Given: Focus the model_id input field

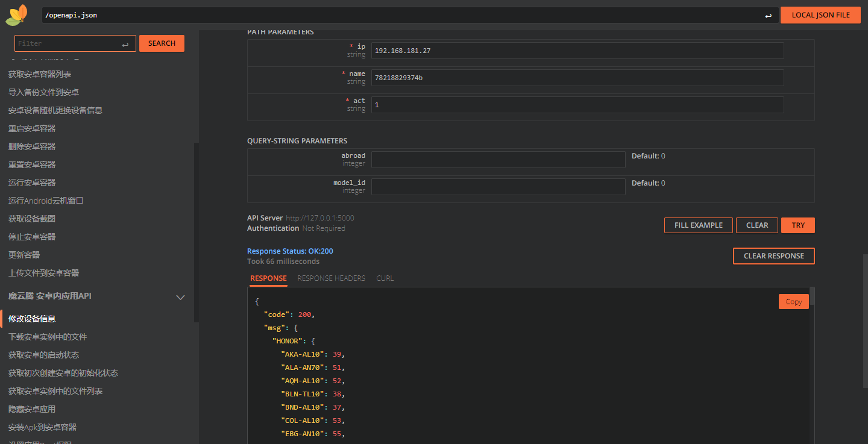Looking at the screenshot, I should tap(498, 187).
